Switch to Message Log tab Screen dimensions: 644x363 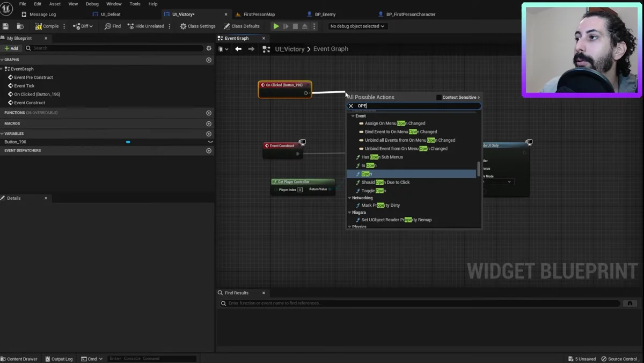42,14
